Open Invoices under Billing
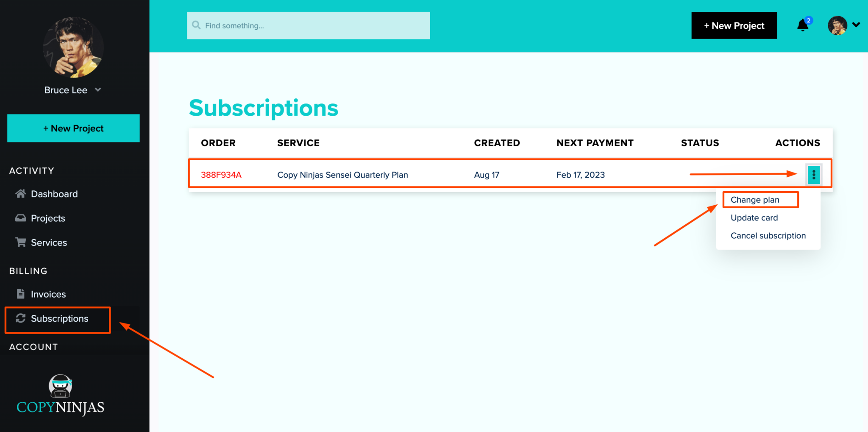The height and width of the screenshot is (432, 868). (48, 294)
